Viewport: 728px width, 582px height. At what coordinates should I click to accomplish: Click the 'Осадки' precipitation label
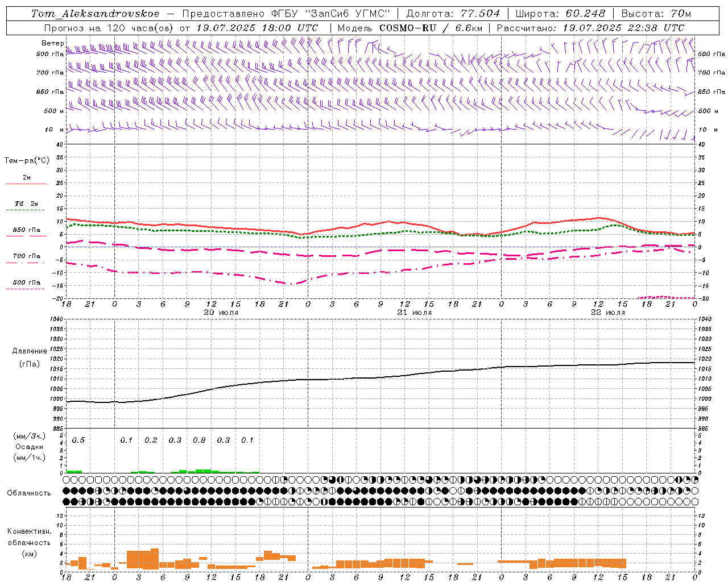[x=29, y=447]
